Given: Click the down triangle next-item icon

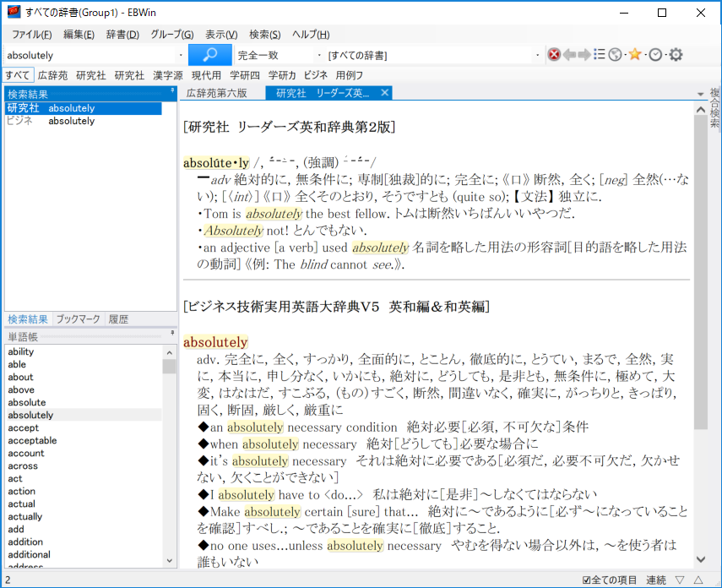Looking at the screenshot, I should tap(680, 580).
